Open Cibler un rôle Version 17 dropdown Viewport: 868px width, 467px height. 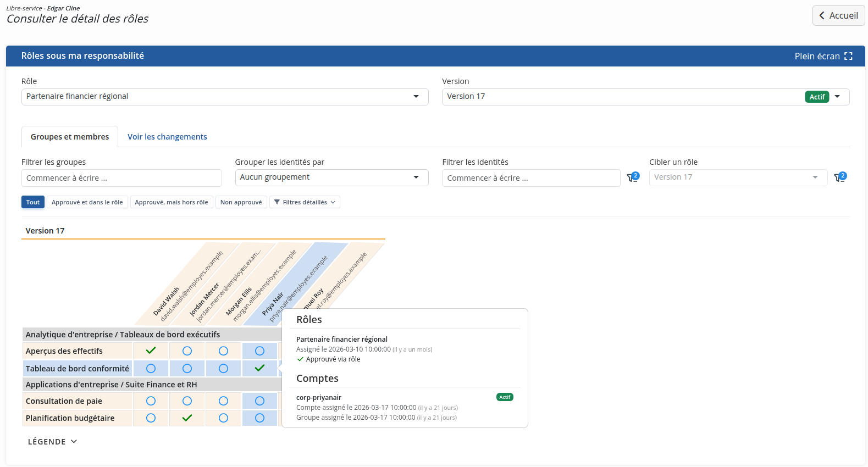click(738, 177)
